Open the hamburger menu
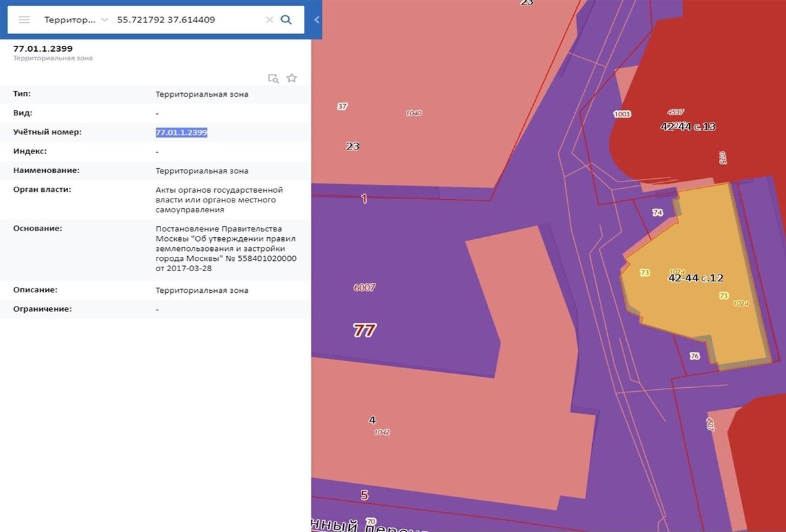This screenshot has width=786, height=532. pos(24,20)
